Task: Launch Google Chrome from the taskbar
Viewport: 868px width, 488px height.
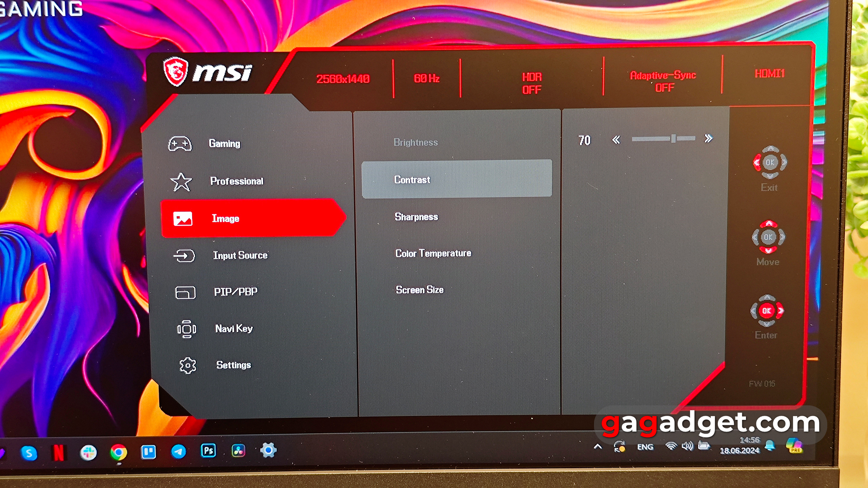Action: pyautogui.click(x=118, y=452)
